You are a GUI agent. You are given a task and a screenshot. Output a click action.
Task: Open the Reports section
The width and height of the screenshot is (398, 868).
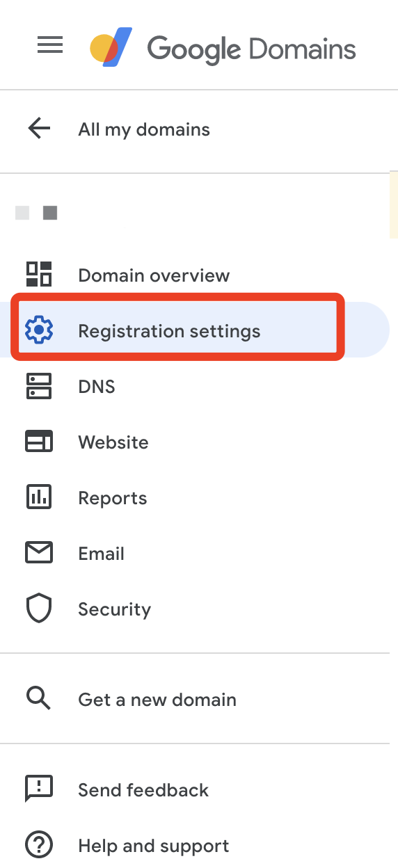[x=113, y=498]
